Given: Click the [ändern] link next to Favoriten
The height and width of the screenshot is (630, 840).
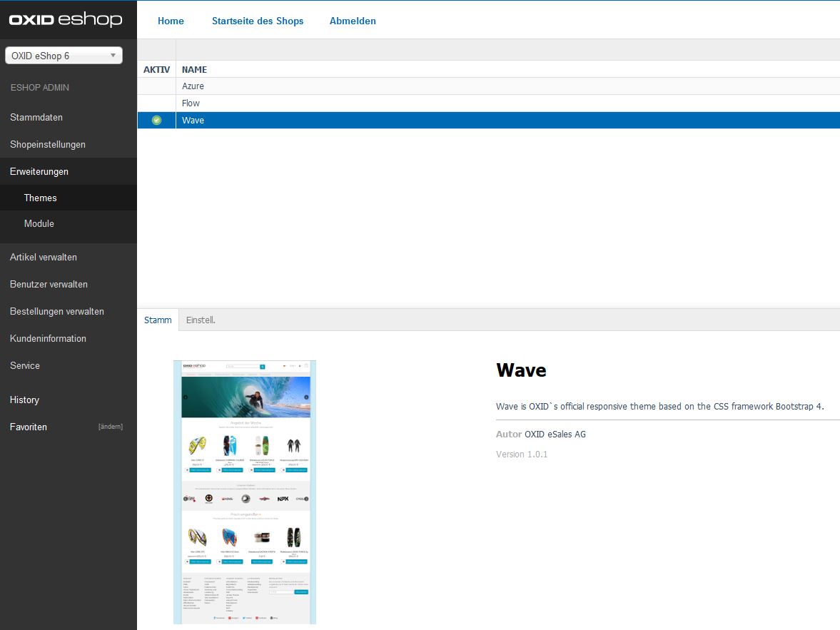Looking at the screenshot, I should (110, 427).
